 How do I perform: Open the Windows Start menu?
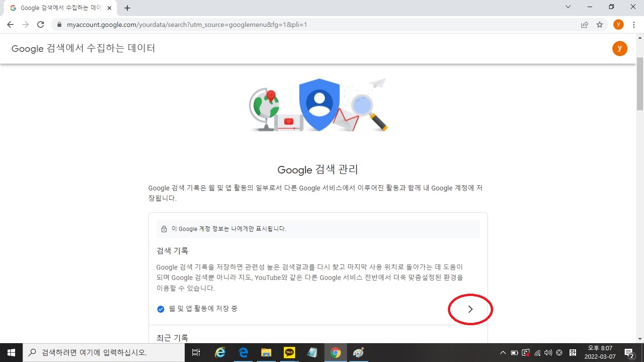coord(11,353)
